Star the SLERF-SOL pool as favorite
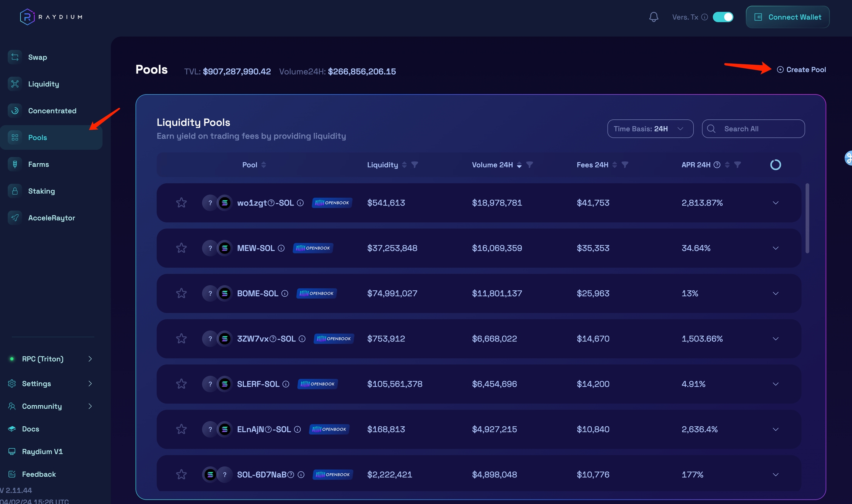852x504 pixels. pyautogui.click(x=181, y=384)
